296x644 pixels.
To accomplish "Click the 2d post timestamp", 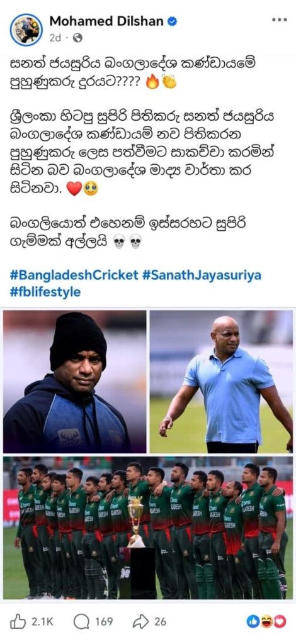I will (55, 38).
